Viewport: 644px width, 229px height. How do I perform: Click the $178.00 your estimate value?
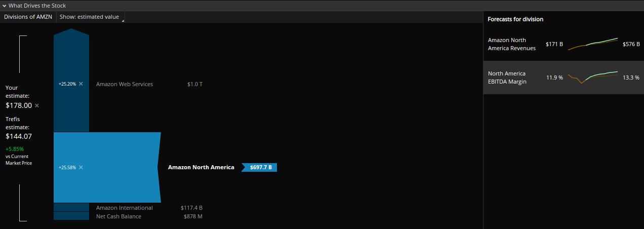(x=19, y=105)
